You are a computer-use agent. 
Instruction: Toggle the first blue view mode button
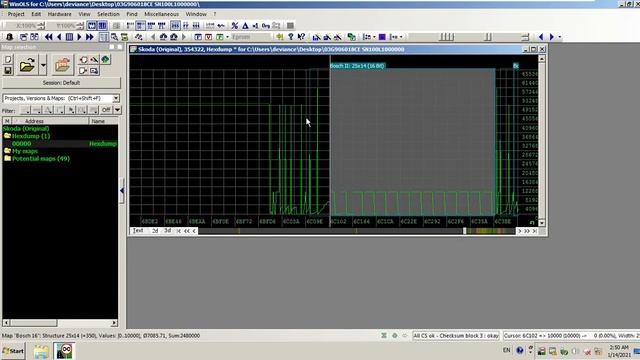pos(92,26)
